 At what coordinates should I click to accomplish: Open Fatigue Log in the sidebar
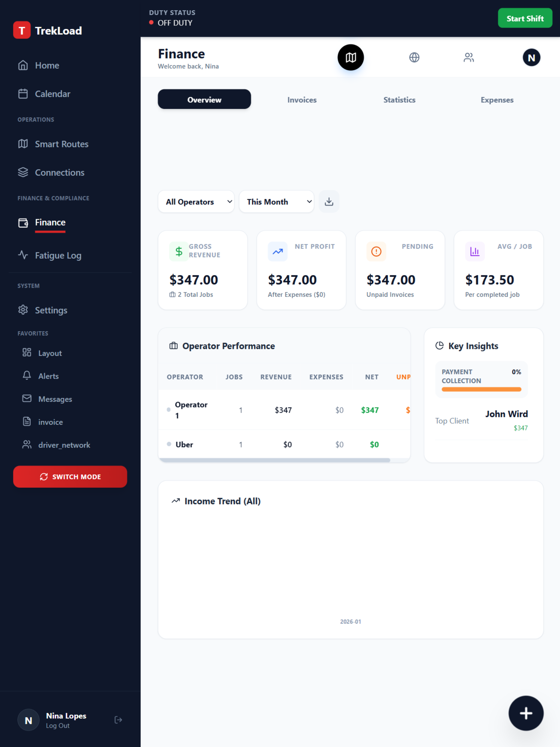70,255
